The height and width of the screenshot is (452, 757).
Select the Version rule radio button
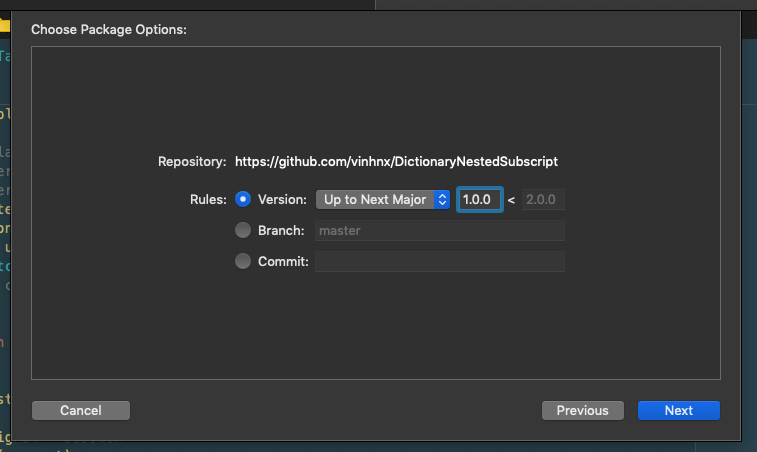point(243,199)
